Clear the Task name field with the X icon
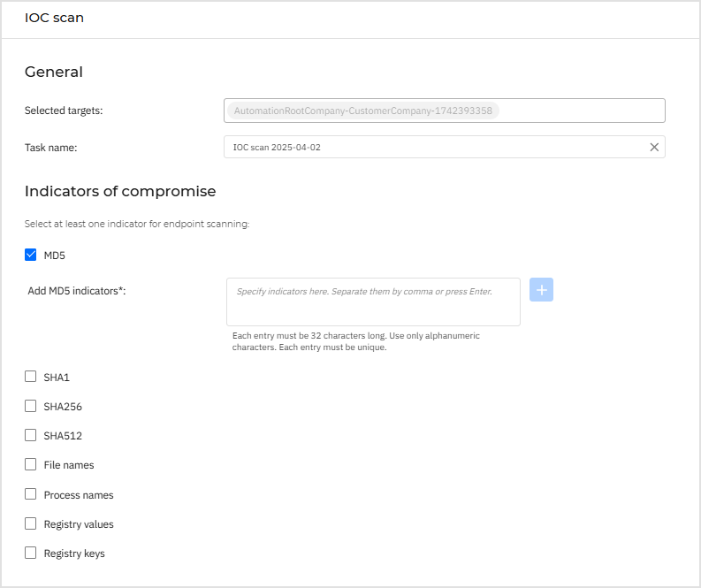 654,148
